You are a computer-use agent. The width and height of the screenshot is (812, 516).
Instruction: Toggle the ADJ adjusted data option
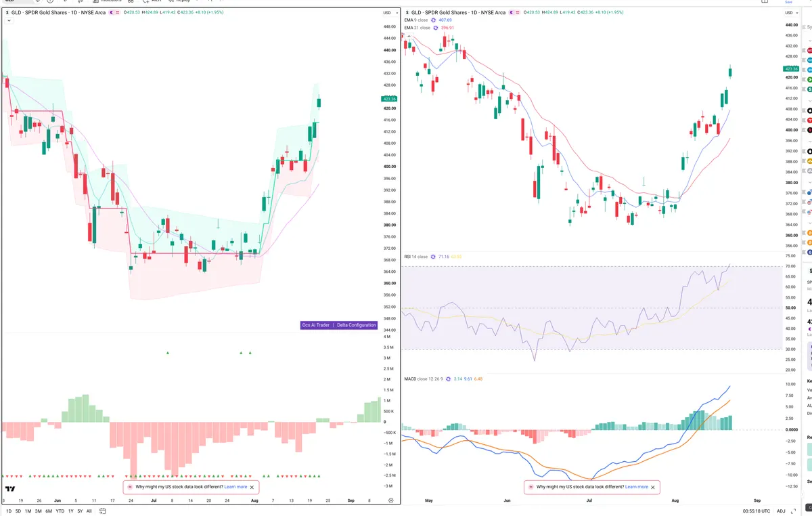781,511
